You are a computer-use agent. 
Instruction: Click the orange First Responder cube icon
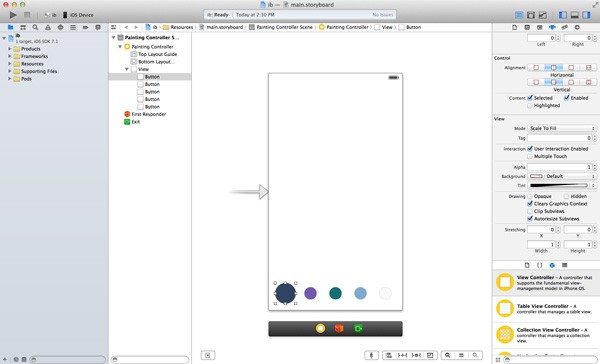pyautogui.click(x=339, y=328)
